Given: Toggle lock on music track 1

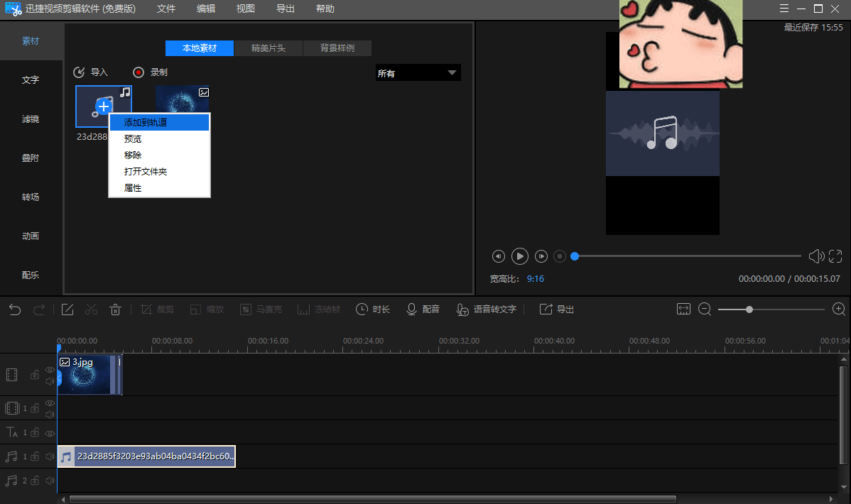Looking at the screenshot, I should (34, 456).
